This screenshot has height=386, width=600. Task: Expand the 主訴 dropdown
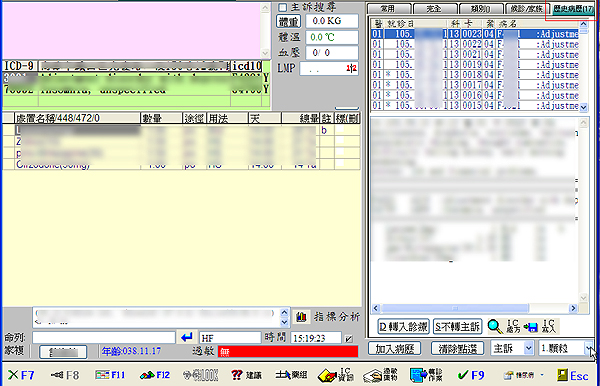point(528,348)
